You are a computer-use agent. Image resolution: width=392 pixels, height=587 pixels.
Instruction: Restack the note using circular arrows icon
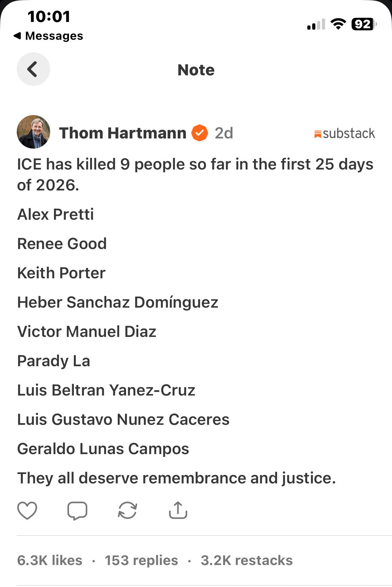point(128,511)
